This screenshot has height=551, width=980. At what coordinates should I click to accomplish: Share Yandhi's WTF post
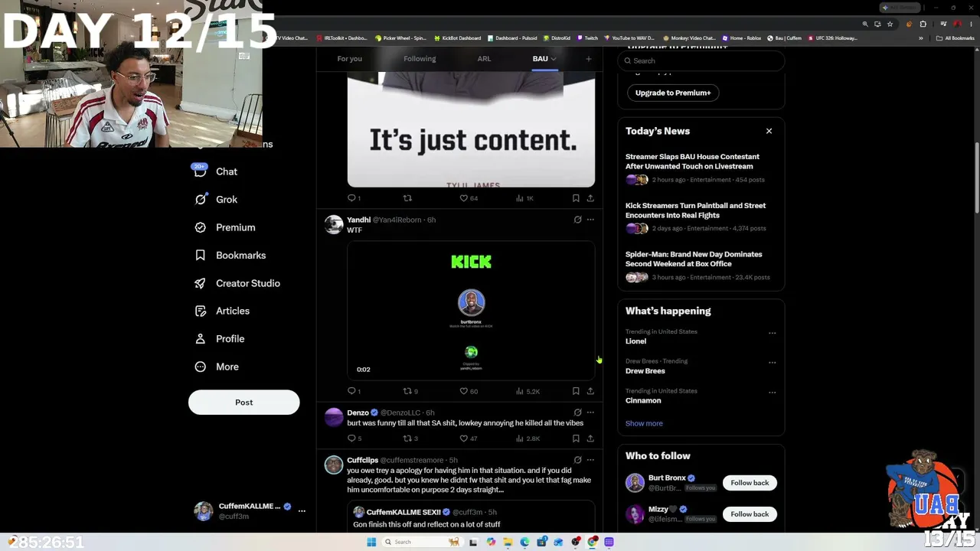(x=590, y=391)
